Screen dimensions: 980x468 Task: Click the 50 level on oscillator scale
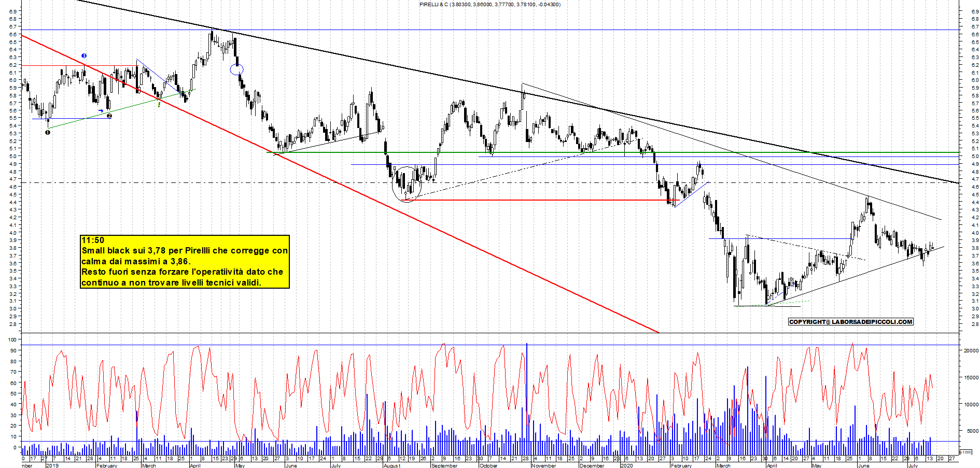[x=13, y=394]
